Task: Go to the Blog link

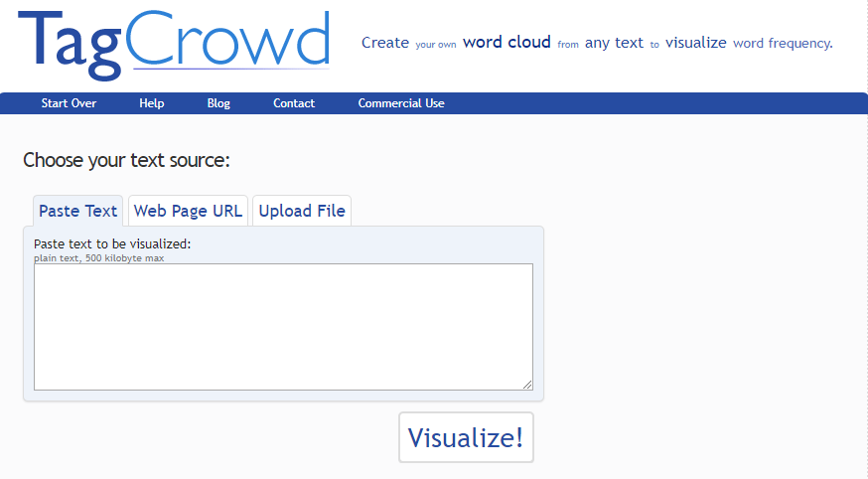Action: pos(218,103)
